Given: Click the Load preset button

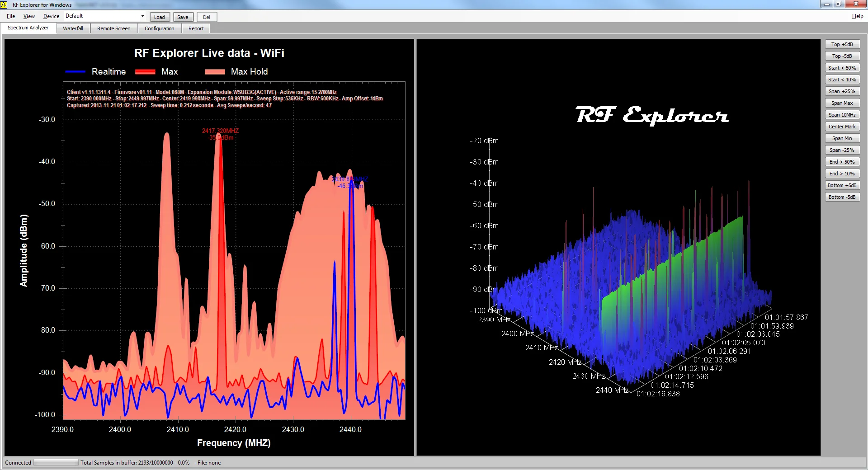Looking at the screenshot, I should coord(159,17).
